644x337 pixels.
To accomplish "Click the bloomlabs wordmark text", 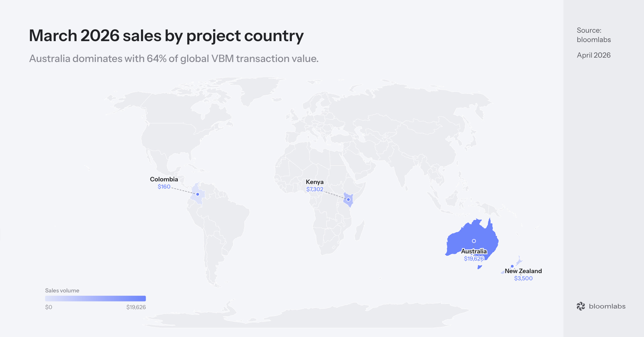I will coord(607,306).
